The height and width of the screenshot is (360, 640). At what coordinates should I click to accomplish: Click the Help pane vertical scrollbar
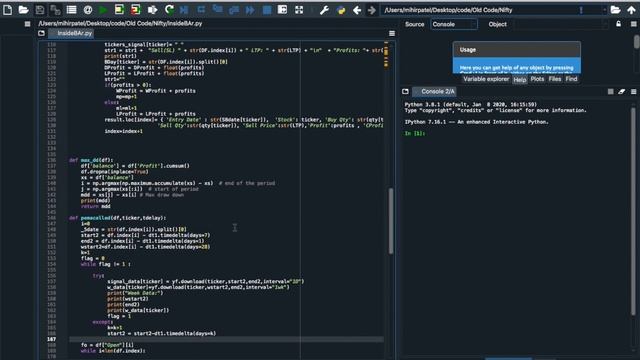pos(636,42)
